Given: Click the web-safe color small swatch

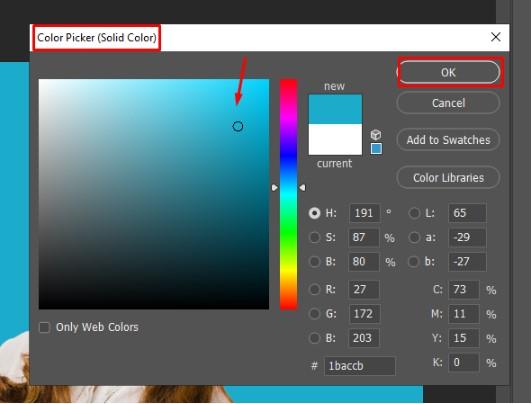Looking at the screenshot, I should point(376,149).
